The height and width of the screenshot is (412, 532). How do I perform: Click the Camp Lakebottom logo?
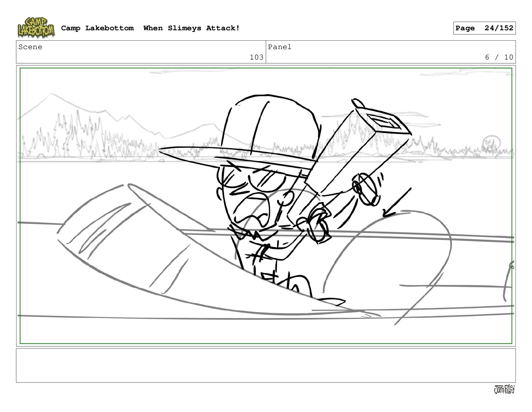pos(36,28)
